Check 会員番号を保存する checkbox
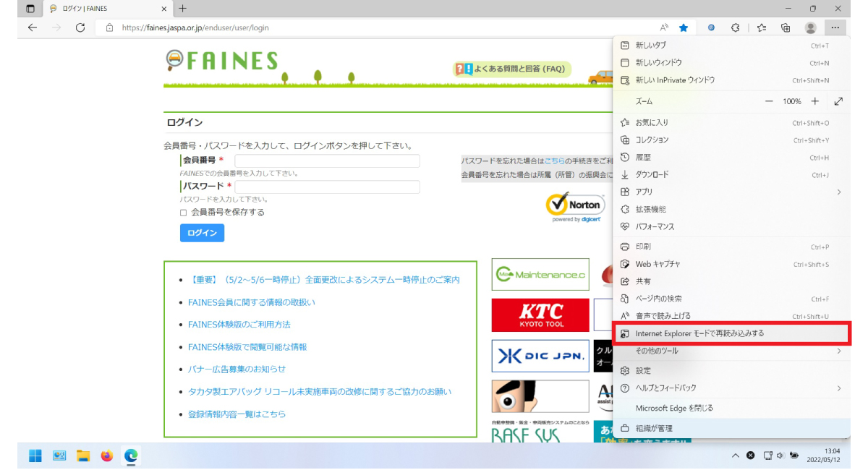 pos(184,213)
